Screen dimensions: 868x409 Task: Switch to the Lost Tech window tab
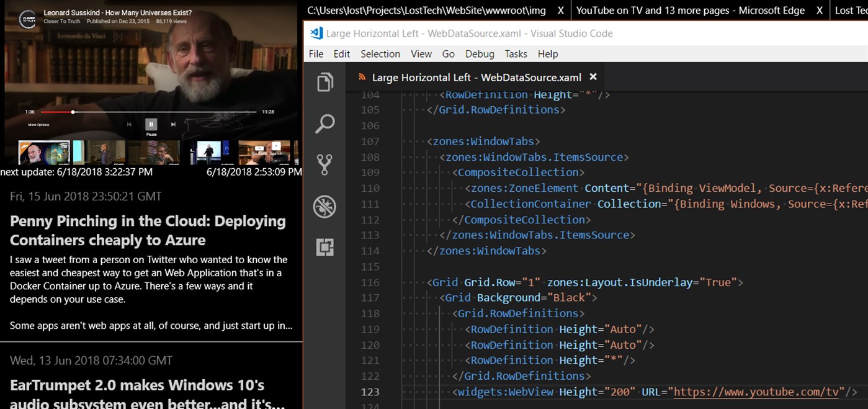(851, 11)
